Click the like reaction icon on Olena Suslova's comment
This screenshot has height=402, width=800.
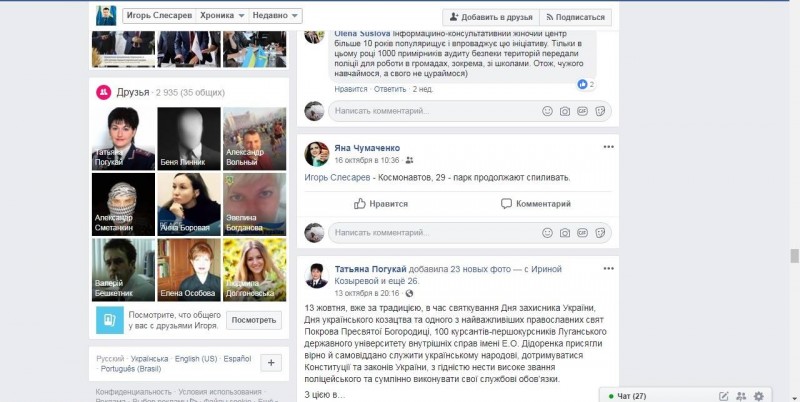tap(582, 85)
